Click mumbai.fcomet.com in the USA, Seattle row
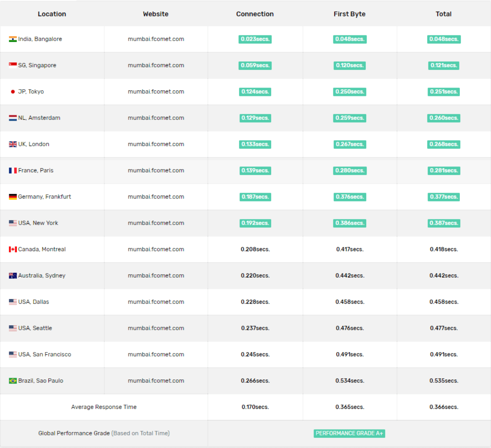 156,328
